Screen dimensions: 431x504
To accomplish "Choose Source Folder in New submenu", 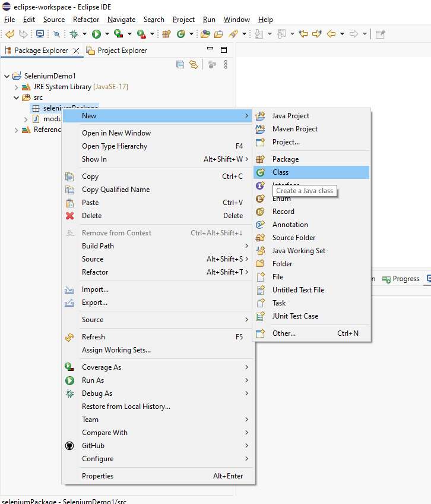I will pos(312,238).
